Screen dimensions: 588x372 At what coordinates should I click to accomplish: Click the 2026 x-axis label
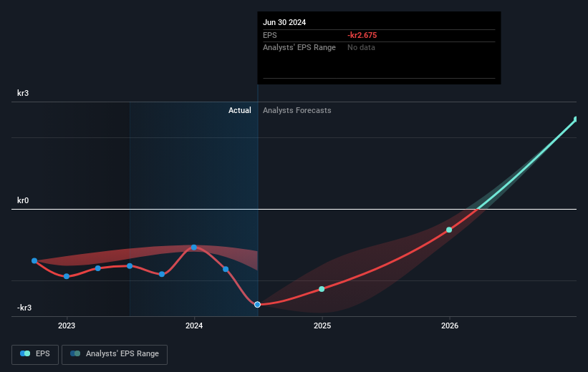click(450, 326)
